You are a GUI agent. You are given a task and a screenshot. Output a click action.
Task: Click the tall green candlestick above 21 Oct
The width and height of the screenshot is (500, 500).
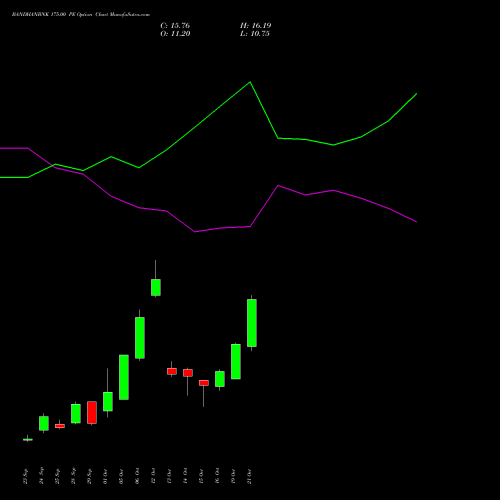(x=252, y=323)
